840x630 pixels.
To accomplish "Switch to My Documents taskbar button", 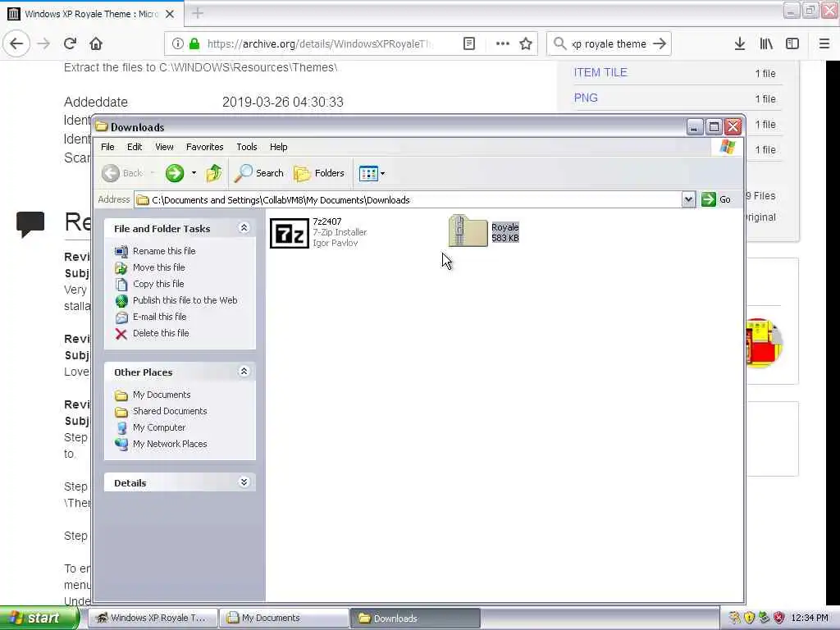I will tap(284, 619).
